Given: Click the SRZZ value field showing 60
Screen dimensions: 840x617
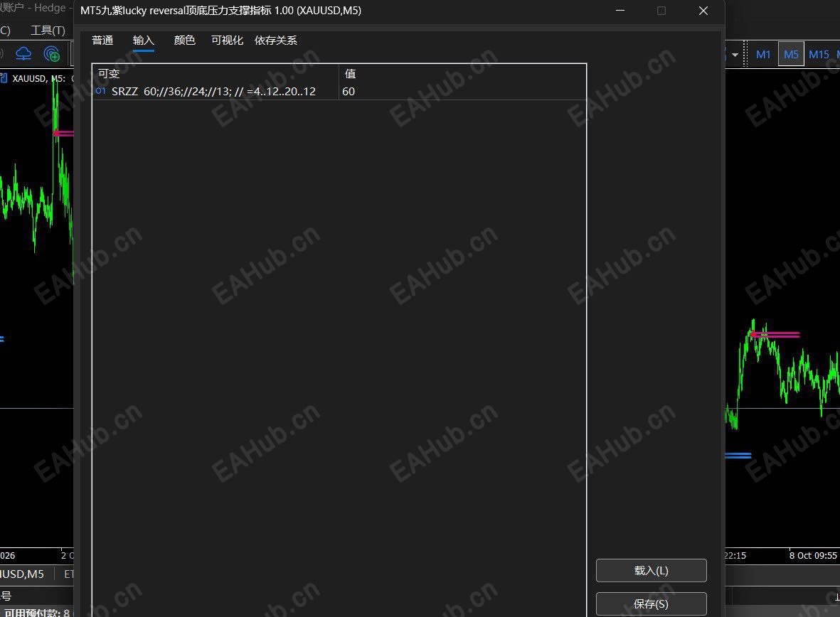Looking at the screenshot, I should pos(462,92).
